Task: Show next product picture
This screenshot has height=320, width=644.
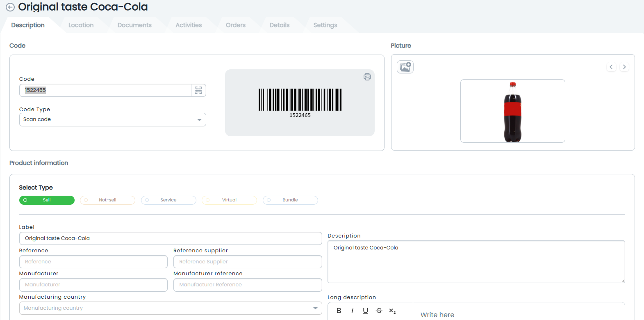Action: point(624,67)
